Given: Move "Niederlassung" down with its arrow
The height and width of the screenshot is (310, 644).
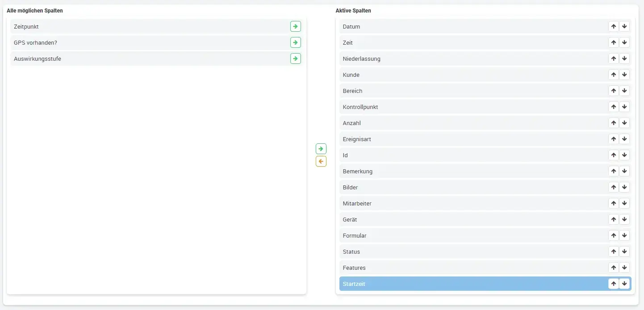Looking at the screenshot, I should pos(624,59).
